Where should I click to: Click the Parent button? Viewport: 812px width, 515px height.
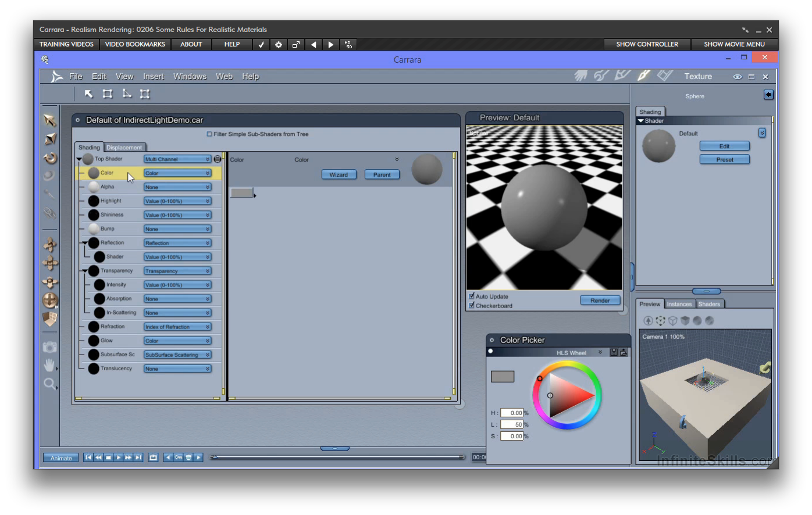[x=382, y=174]
